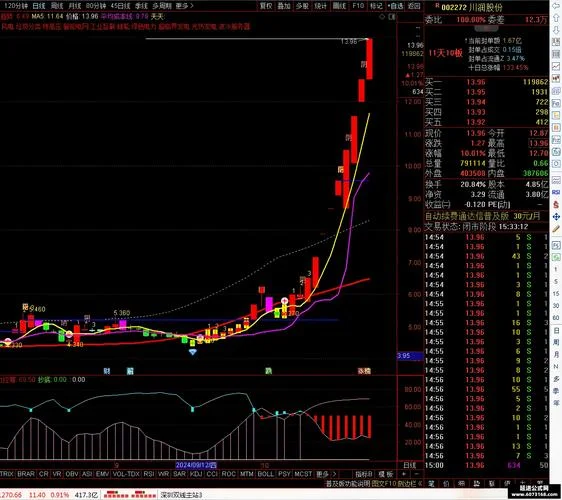Click the plus zoom-in button beside 模板
This screenshot has height=500, width=562.
pyautogui.click(x=404, y=474)
